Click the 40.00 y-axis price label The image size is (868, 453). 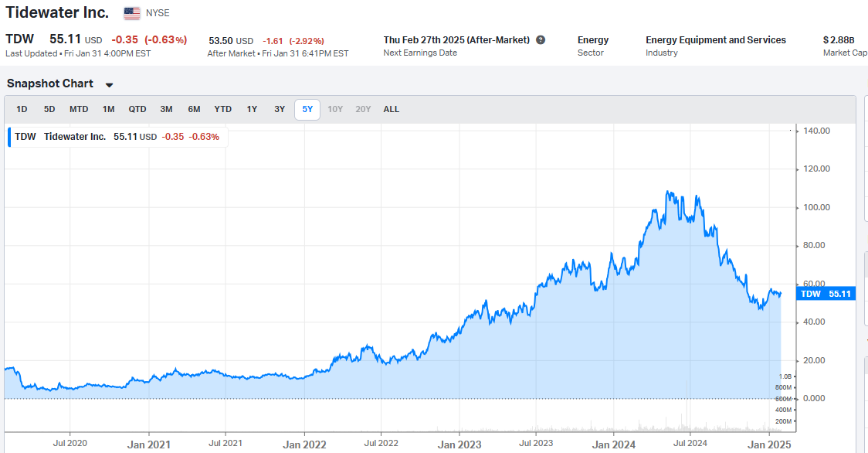814,322
